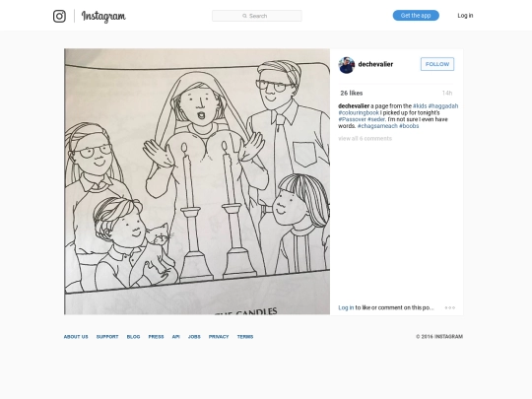Open BLOG footer link
Screen dimensions: 532x399
point(133,337)
